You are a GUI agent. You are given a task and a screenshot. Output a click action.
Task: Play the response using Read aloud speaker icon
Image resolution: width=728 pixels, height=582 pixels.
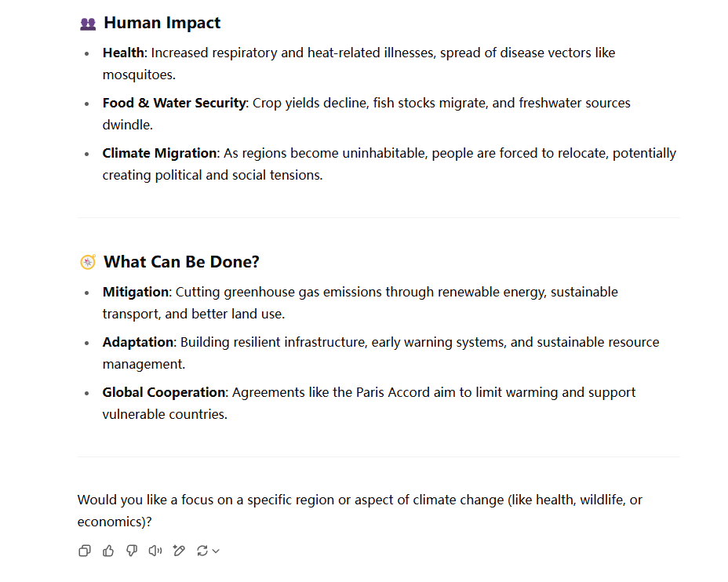155,551
